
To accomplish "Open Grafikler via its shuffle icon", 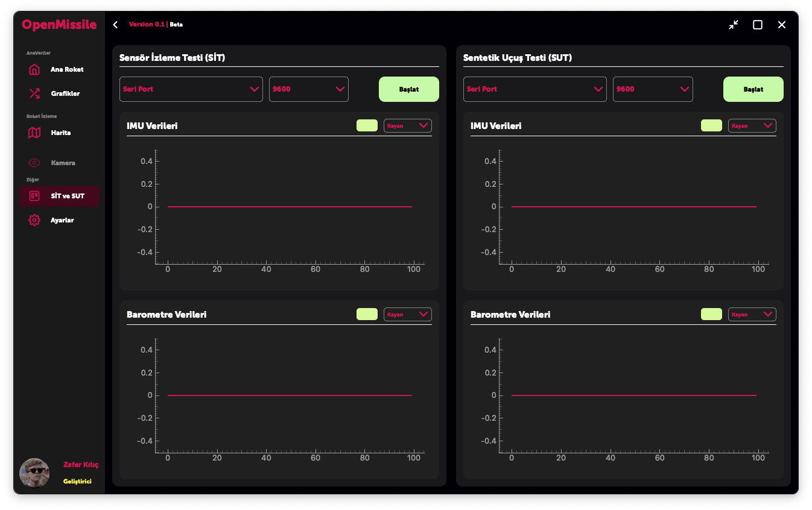I will pos(34,93).
